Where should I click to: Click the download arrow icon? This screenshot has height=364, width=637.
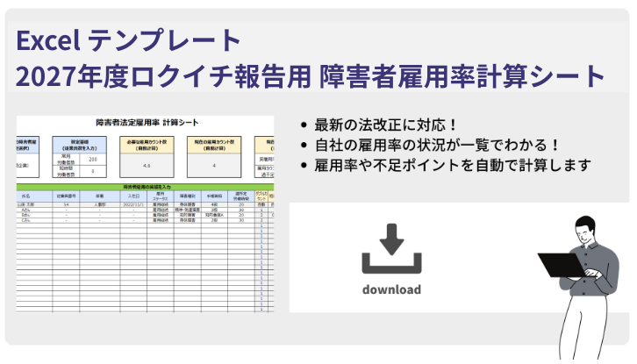click(391, 248)
